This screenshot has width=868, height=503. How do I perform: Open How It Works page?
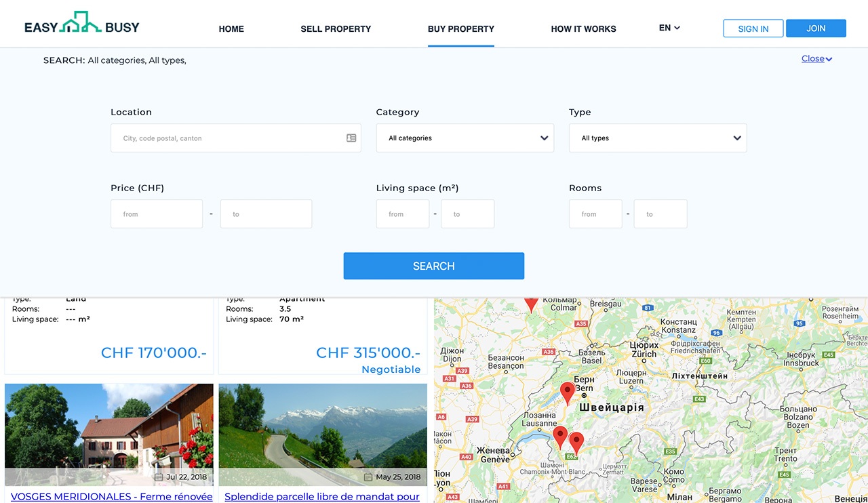click(x=583, y=29)
